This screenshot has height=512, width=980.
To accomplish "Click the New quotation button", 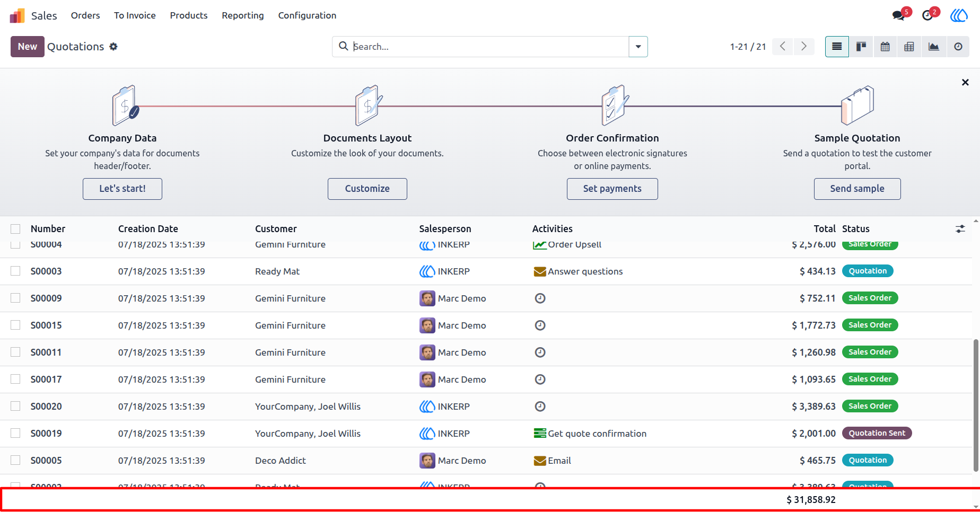I will 28,47.
